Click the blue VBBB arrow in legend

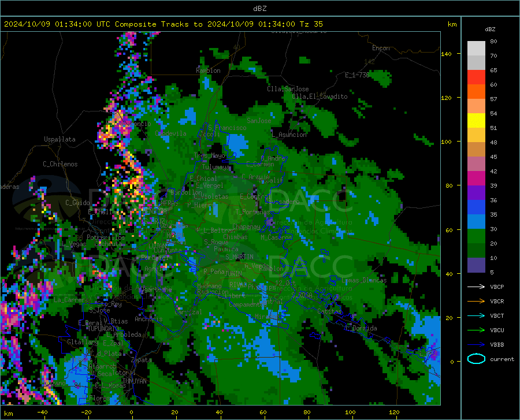pyautogui.click(x=476, y=344)
